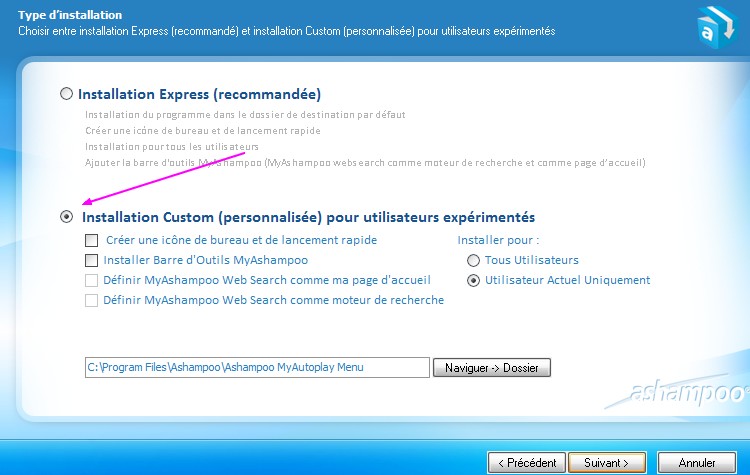Click 'Installation pour tous les utilisateurs' text
The width and height of the screenshot is (750, 475).
(x=172, y=146)
